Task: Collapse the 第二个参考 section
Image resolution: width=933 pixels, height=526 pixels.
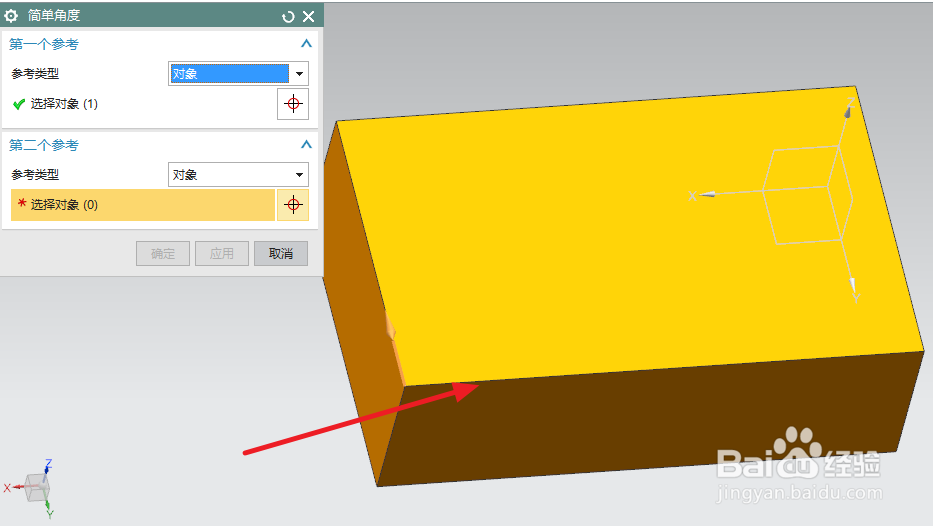Action: tap(306, 145)
